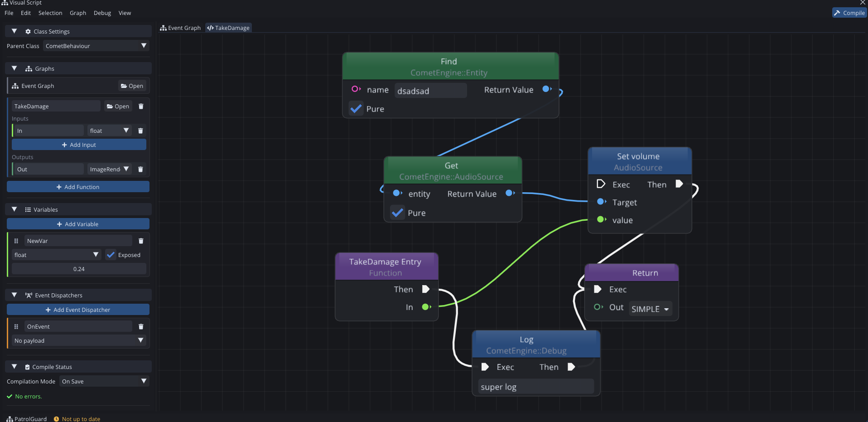Grab the NewVar drag handle
Screen dimensions: 868x422
click(x=16, y=241)
